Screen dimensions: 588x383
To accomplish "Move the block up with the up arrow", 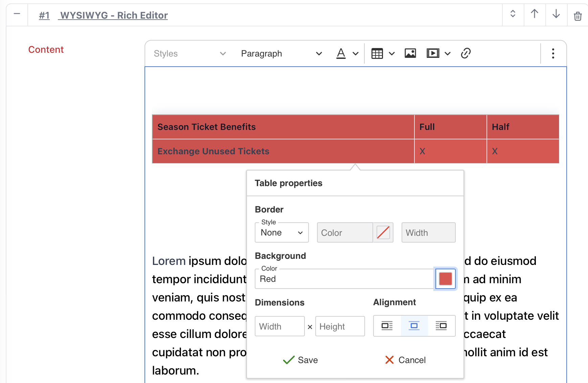I will (x=535, y=14).
